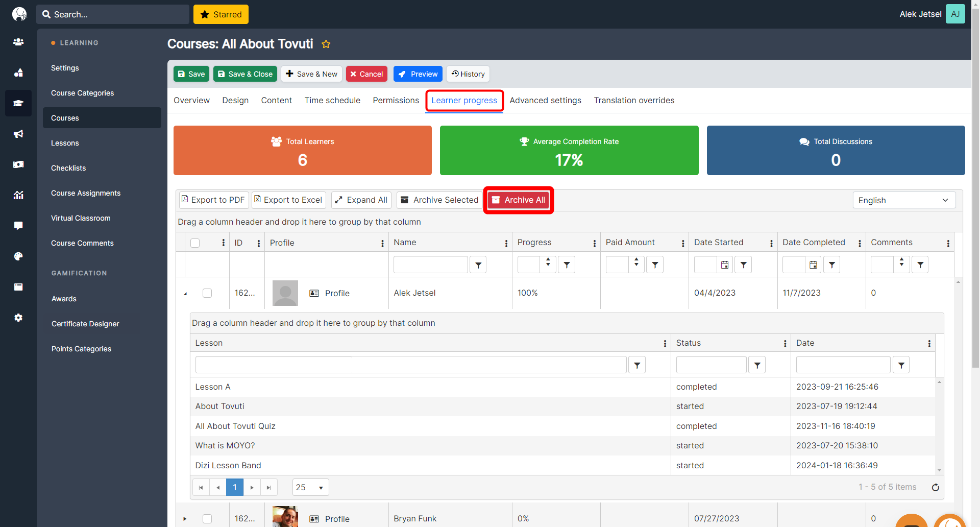Open the Comments column menu dots
Screen dimensions: 980x527
[948, 243]
